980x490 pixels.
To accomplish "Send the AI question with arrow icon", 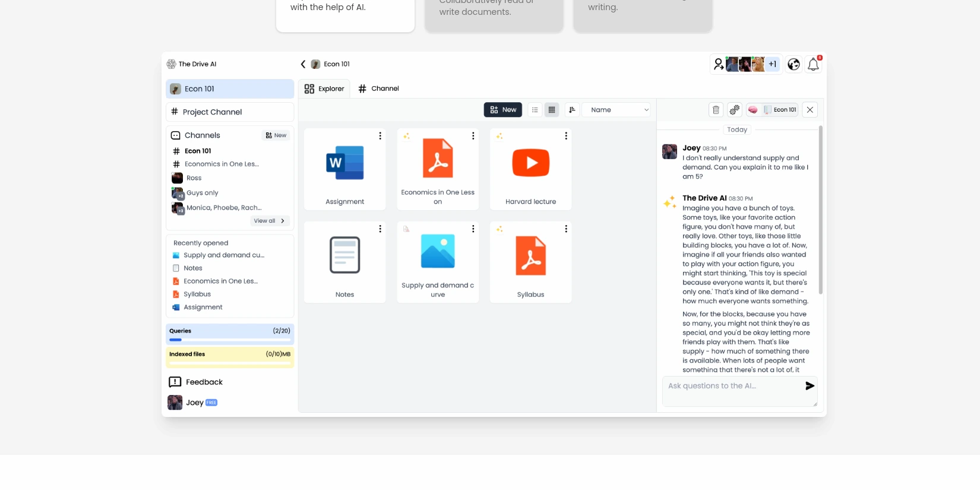I will (x=809, y=386).
